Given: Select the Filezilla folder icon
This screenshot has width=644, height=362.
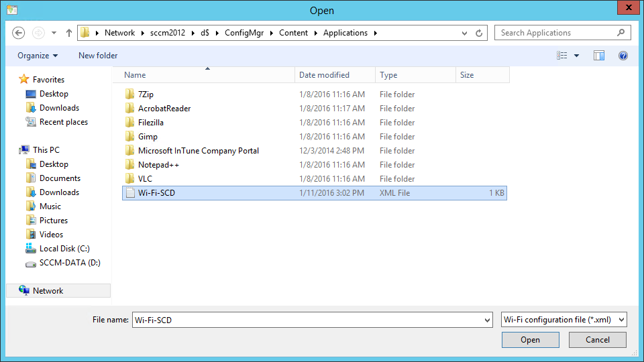Looking at the screenshot, I should pos(129,122).
